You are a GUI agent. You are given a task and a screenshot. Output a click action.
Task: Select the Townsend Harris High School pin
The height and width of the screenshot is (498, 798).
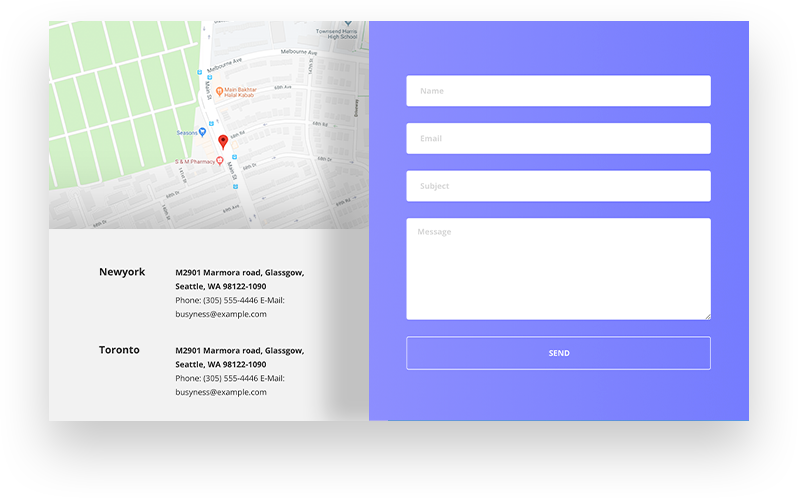click(348, 23)
